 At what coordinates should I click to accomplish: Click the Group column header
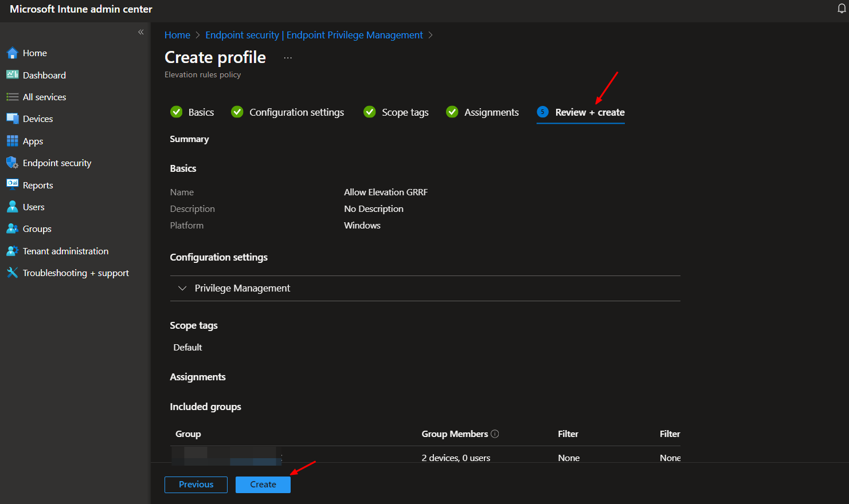188,434
